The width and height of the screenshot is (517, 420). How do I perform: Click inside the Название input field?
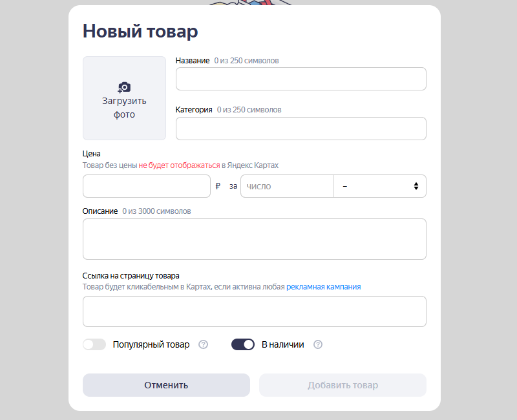pyautogui.click(x=301, y=79)
